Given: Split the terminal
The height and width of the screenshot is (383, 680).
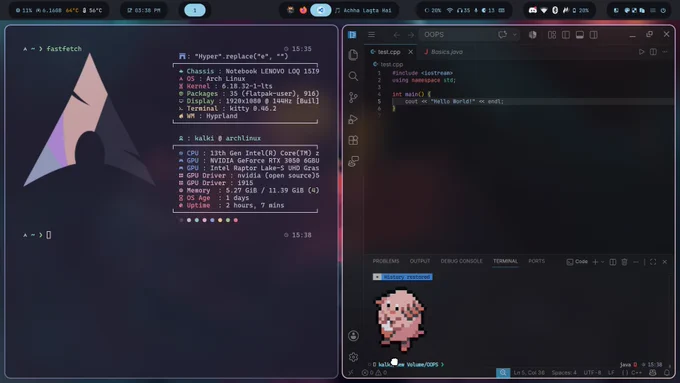Looking at the screenshot, I should [613, 262].
